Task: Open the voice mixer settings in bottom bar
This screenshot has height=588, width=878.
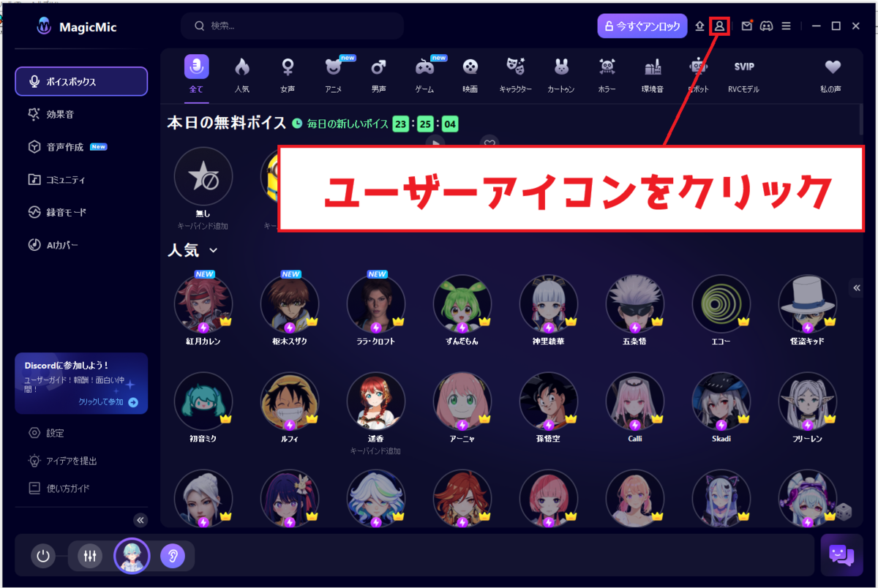Action: [89, 556]
